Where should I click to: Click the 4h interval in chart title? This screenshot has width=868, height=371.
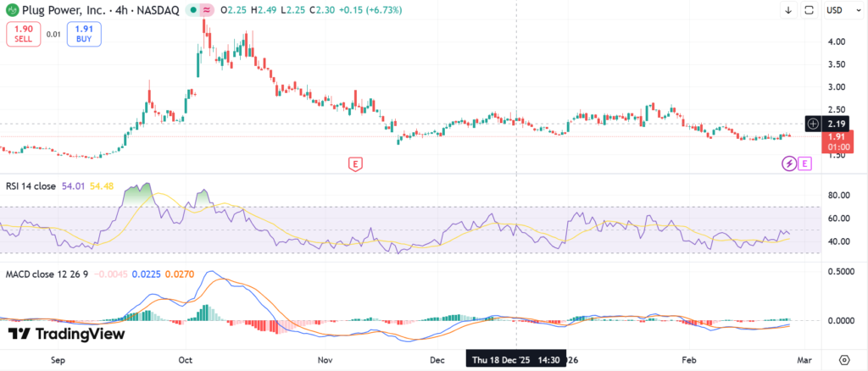[x=119, y=10]
